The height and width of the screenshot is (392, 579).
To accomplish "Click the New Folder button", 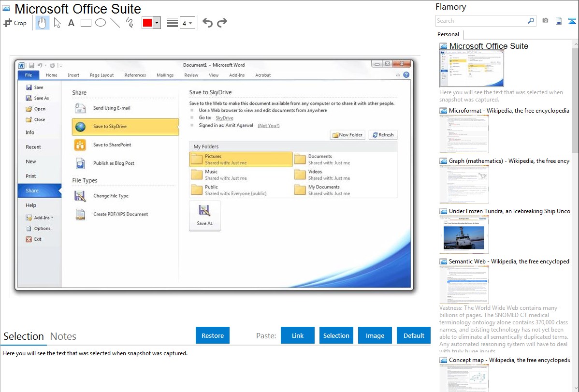I will click(347, 135).
